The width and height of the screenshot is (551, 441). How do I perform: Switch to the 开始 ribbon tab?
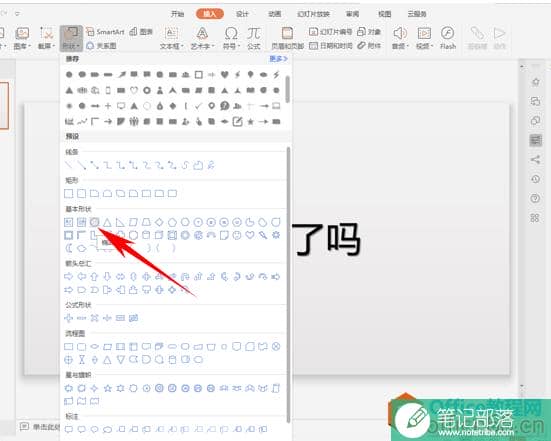pos(177,14)
